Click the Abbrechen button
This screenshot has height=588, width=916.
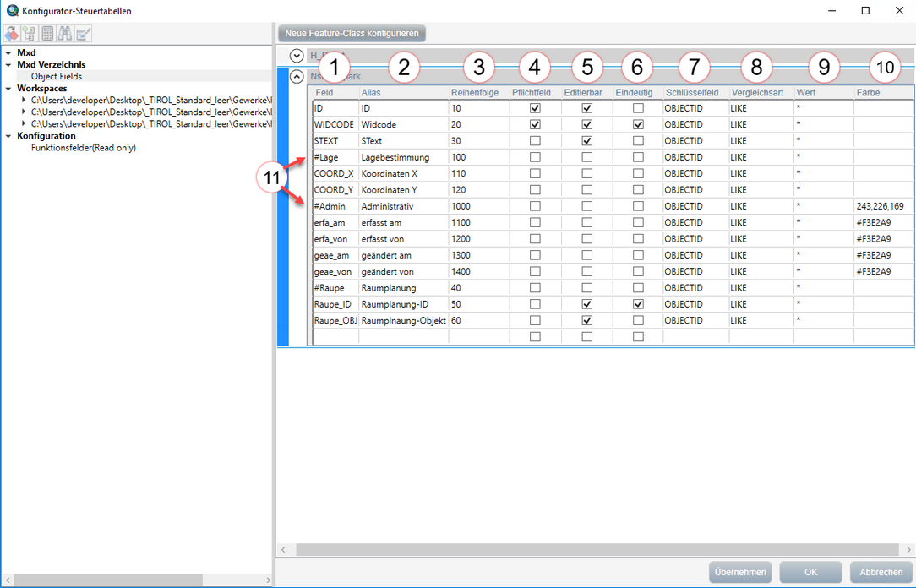tap(881, 572)
